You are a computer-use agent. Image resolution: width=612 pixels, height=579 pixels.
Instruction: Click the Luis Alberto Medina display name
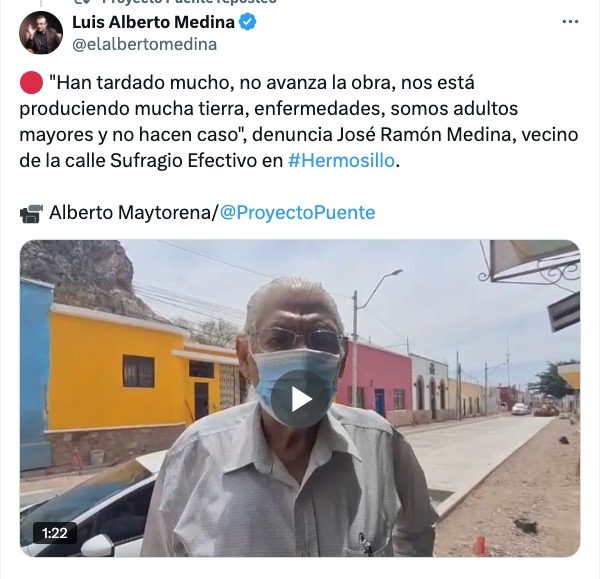tap(153, 22)
